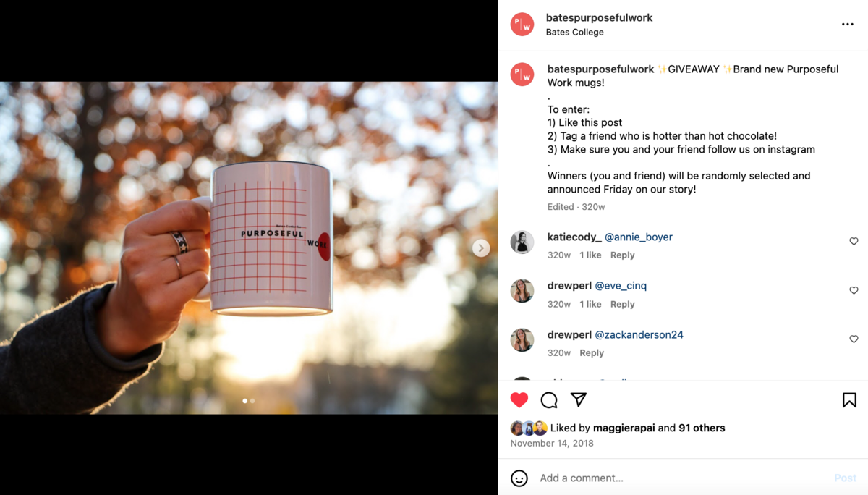The image size is (868, 495).
Task: Save post with the bookmark icon
Action: (x=849, y=399)
